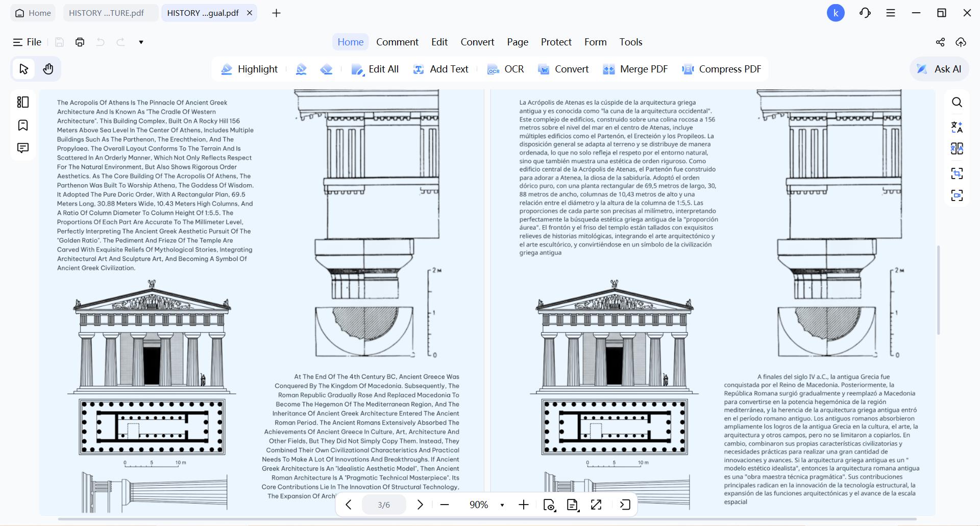The image size is (980, 526).
Task: Switch to the Comment tab
Action: pos(397,42)
